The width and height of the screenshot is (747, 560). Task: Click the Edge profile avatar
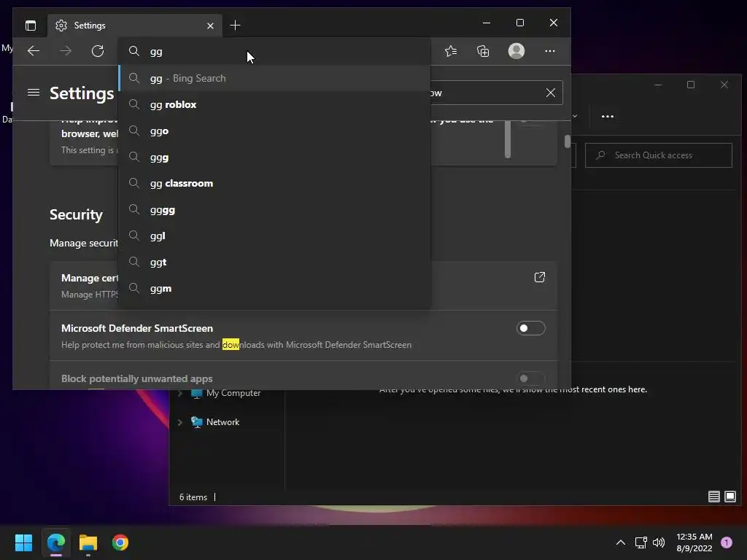click(x=516, y=51)
